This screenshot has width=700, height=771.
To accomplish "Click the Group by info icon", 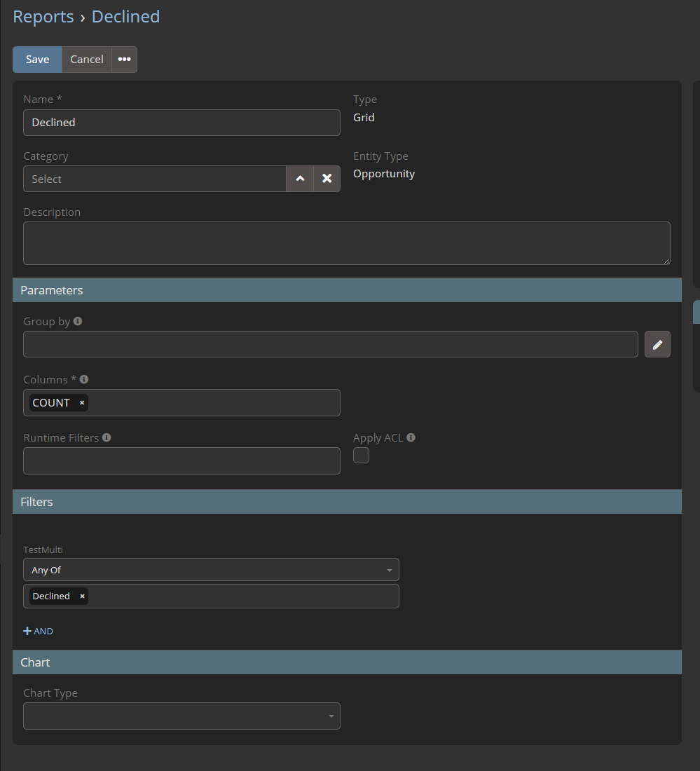I will (x=78, y=321).
